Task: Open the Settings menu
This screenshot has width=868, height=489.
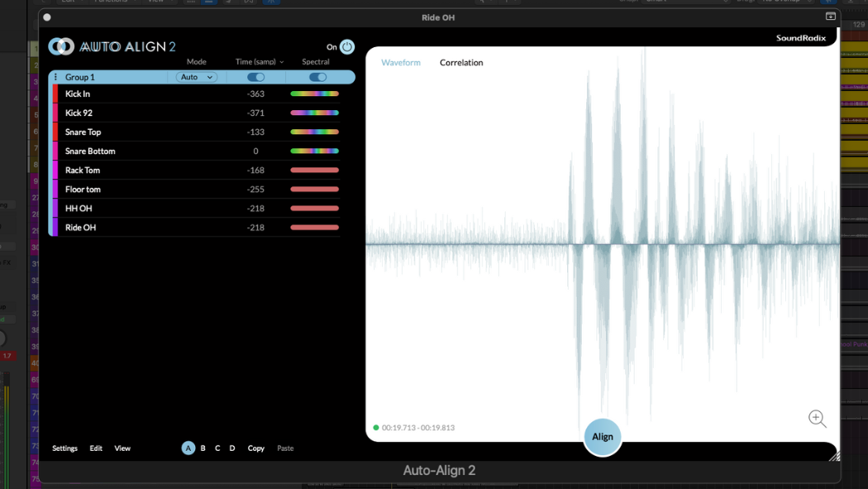Action: coord(64,448)
